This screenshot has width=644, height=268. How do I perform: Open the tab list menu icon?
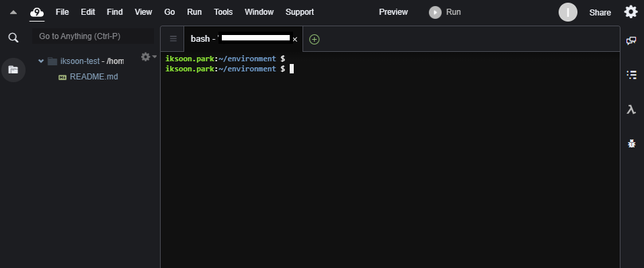(x=173, y=38)
